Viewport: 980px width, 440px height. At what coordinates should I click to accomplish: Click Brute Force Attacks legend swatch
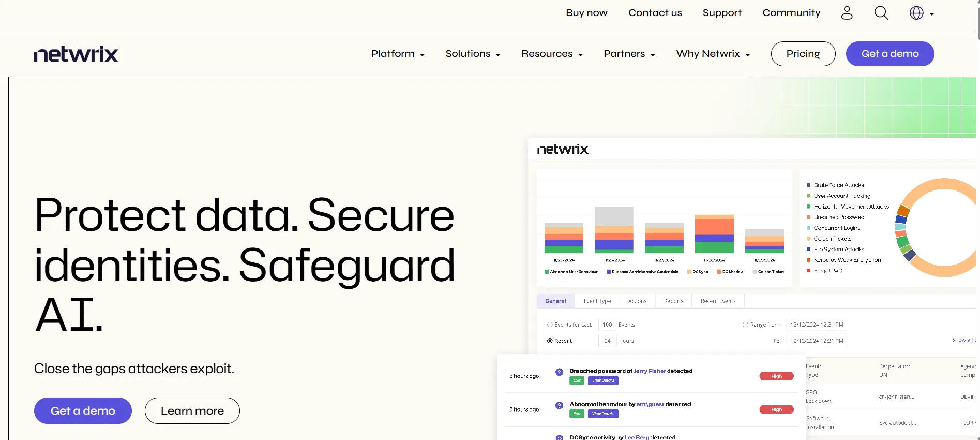pyautogui.click(x=808, y=185)
